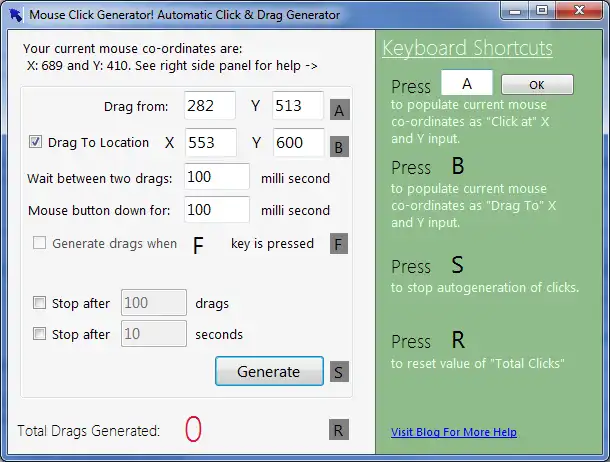Uncheck the Drag To Location checkbox
Viewport: 610px width, 462px height.
35,142
